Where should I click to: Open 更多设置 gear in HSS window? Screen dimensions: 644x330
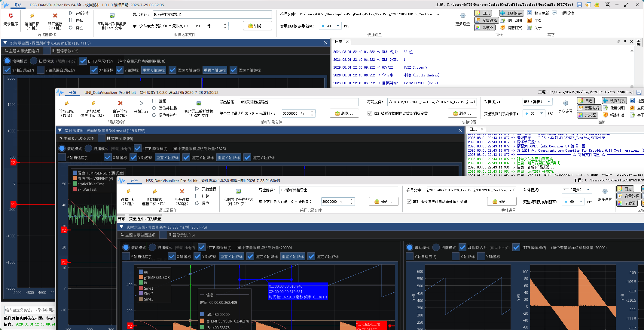coord(605,191)
